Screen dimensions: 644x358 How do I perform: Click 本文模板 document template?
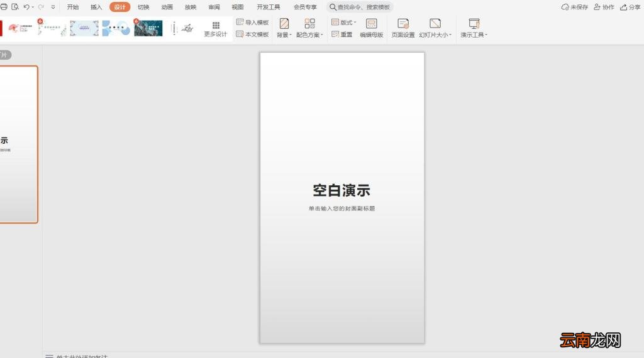pyautogui.click(x=253, y=35)
